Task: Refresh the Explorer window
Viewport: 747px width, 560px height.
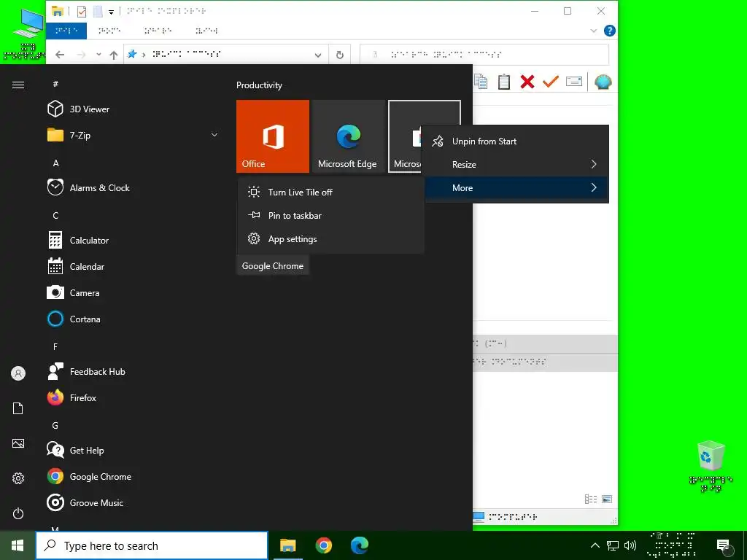Action: [x=340, y=55]
